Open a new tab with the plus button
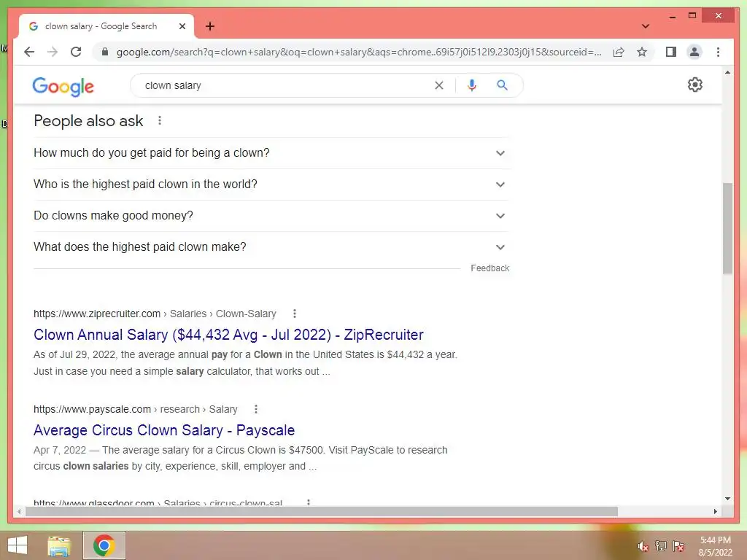The height and width of the screenshot is (560, 747). click(210, 26)
